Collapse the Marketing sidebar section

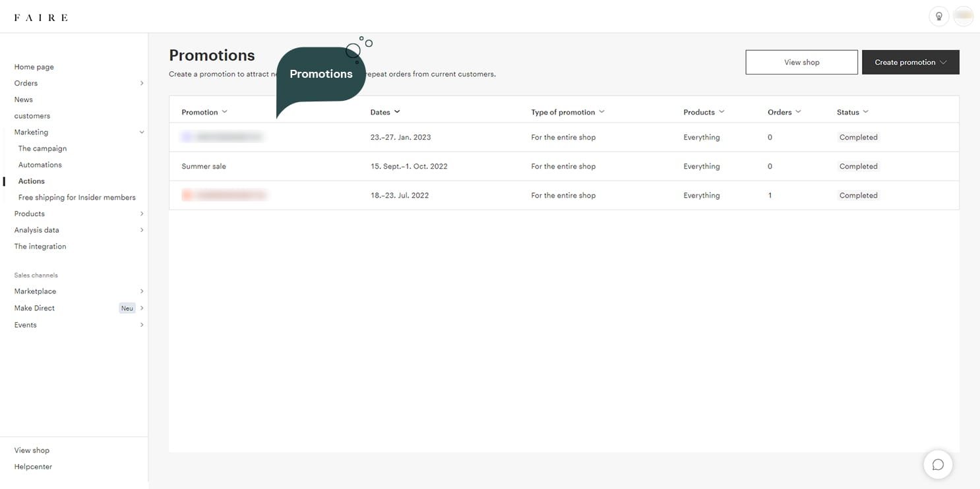[142, 132]
